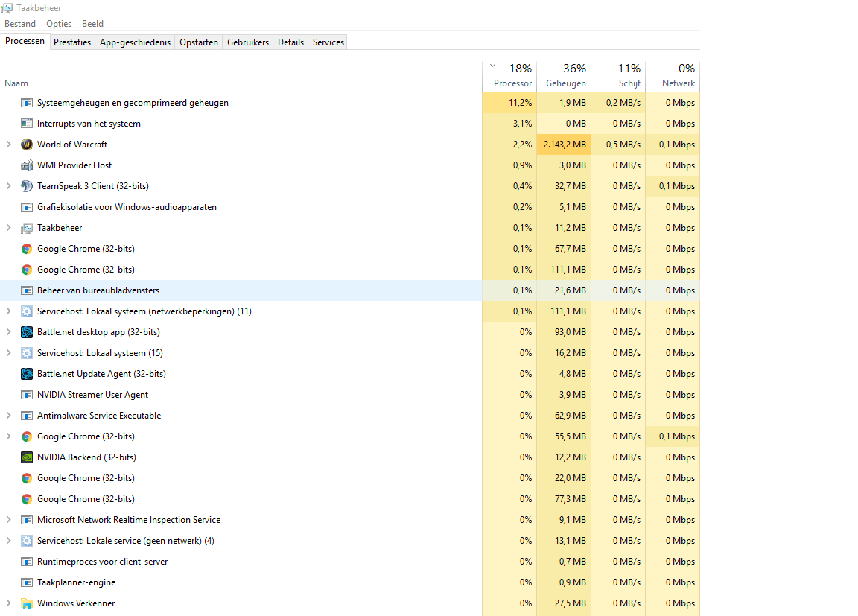Click the Beheer van bureaubladvensters icon
This screenshot has width=858, height=616.
(x=26, y=290)
